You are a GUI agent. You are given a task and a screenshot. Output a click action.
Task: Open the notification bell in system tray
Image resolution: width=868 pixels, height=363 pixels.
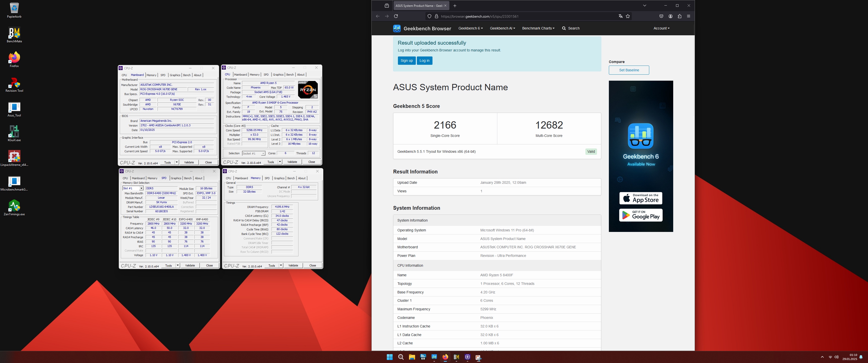(x=861, y=357)
